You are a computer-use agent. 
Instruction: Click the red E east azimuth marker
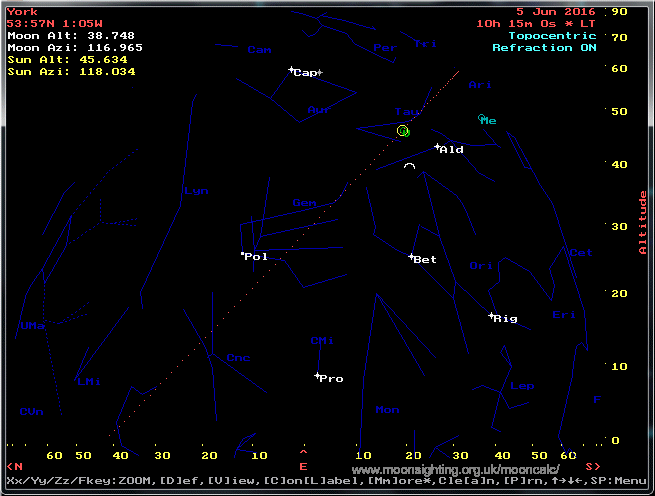pyautogui.click(x=304, y=466)
